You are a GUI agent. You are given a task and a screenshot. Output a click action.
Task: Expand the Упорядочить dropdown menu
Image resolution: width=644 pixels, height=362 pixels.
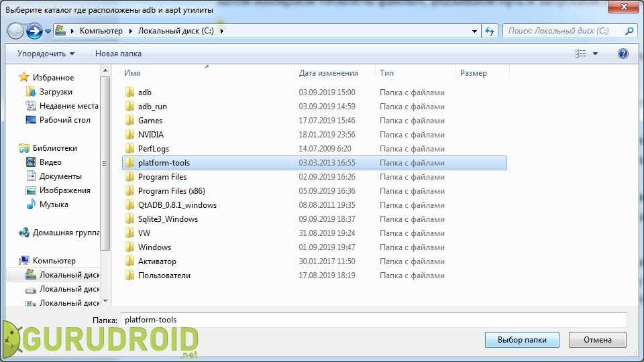pyautogui.click(x=46, y=54)
